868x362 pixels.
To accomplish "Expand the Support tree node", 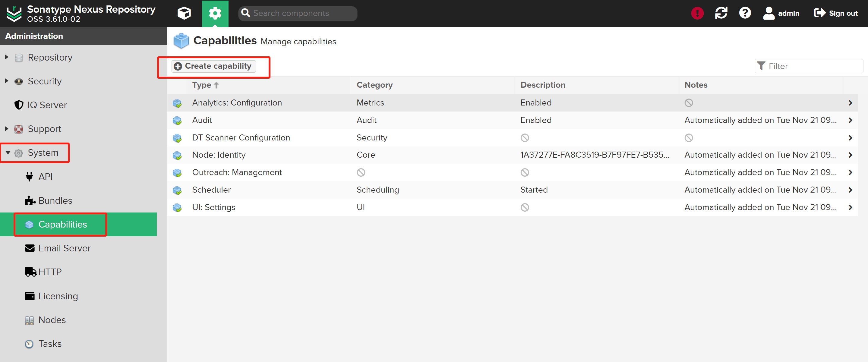I will click(6, 129).
